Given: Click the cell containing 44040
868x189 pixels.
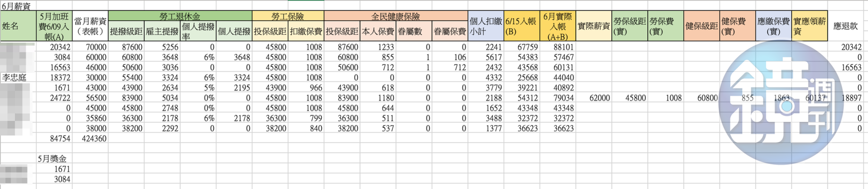Looking at the screenshot, I should (x=558, y=78).
